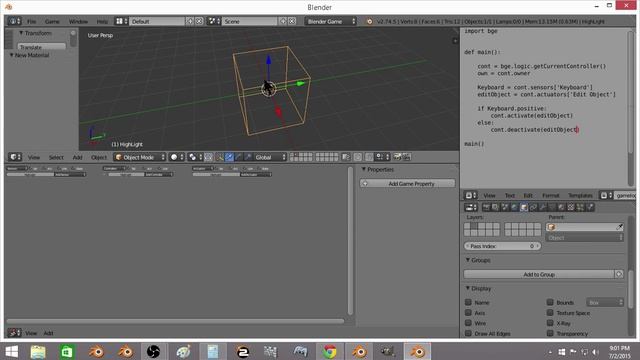Switch to Material properties tab icon

click(x=561, y=207)
